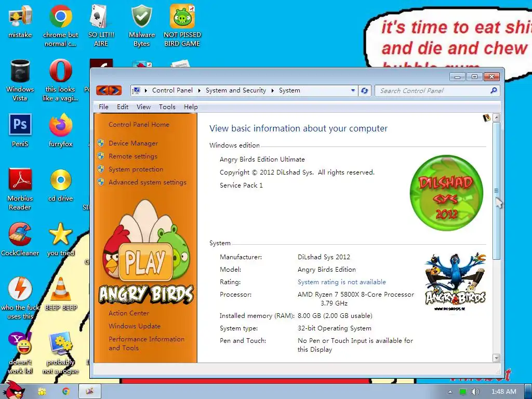
Task: Expand the root breadcrumb arrow before Control Panel
Action: point(146,90)
